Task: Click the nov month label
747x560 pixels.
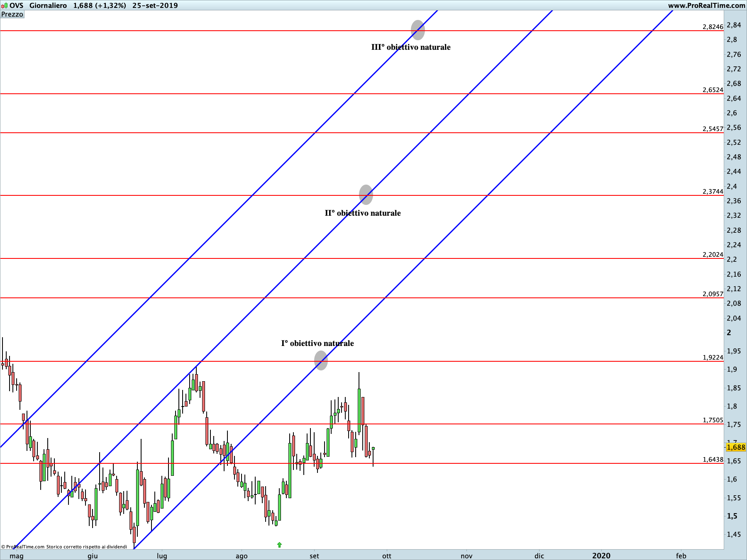Action: pyautogui.click(x=466, y=556)
